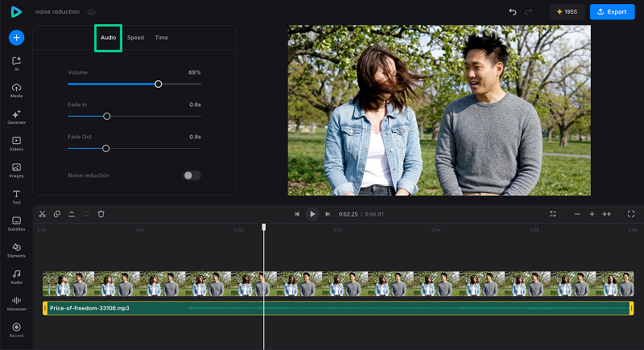The height and width of the screenshot is (350, 644).
Task: Open the Subtitles panel
Action: tap(16, 224)
